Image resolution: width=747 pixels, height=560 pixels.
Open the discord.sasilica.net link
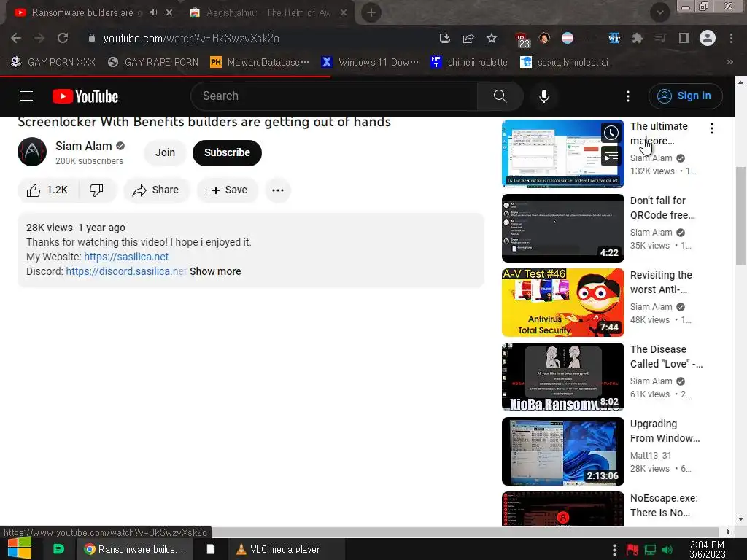coord(125,271)
